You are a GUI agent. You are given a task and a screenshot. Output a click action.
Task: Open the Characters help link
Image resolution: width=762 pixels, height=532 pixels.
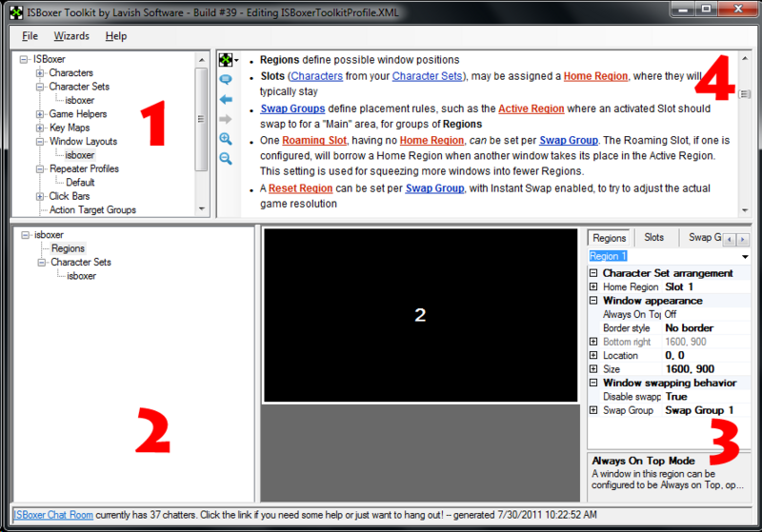(x=316, y=76)
